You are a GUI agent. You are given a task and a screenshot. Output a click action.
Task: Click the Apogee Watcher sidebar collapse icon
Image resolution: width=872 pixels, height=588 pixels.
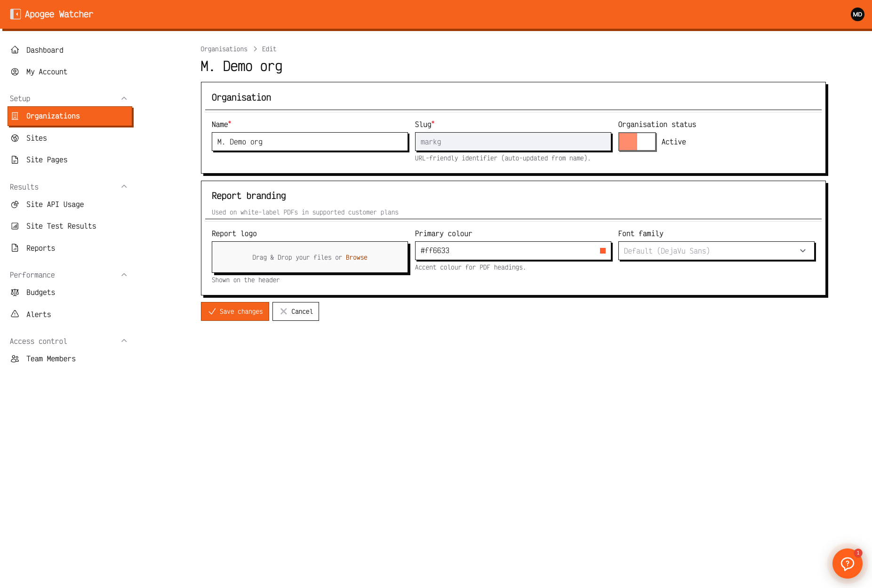click(16, 14)
